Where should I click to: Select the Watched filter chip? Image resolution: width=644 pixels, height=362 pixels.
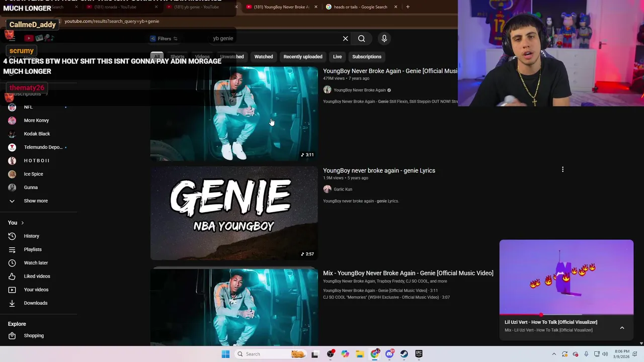(264, 57)
